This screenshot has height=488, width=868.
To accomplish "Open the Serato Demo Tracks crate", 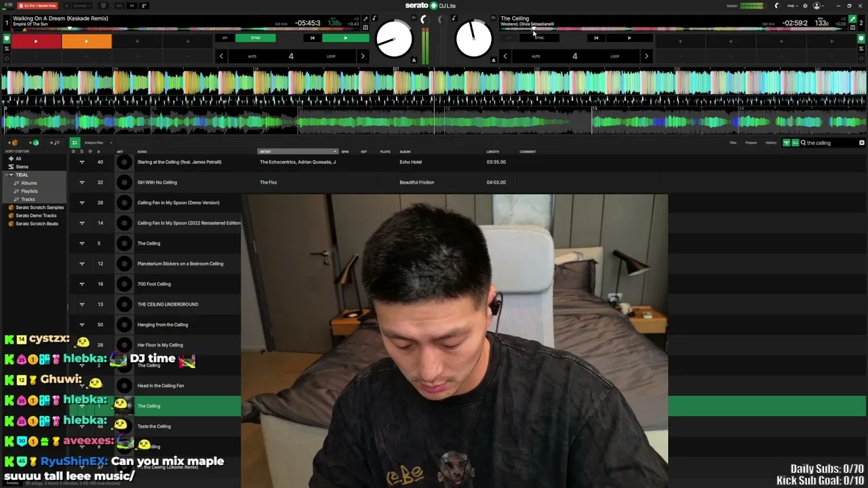I will (x=36, y=216).
